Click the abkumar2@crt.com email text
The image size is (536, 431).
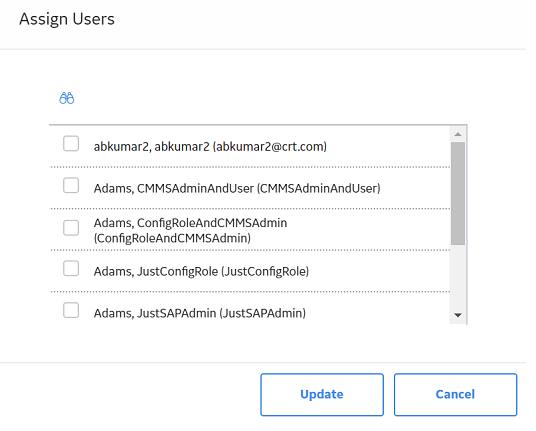(x=270, y=147)
